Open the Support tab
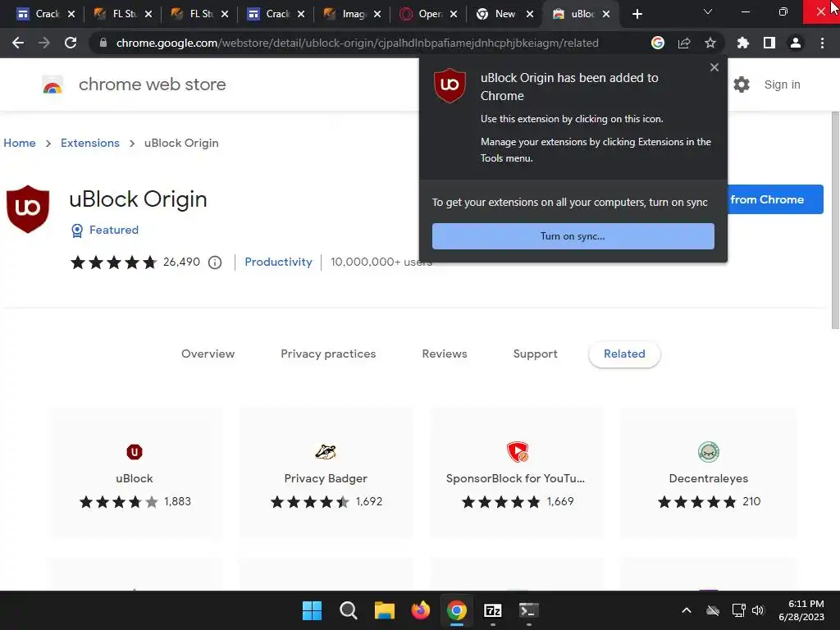Viewport: 840px width, 630px height. 535,354
